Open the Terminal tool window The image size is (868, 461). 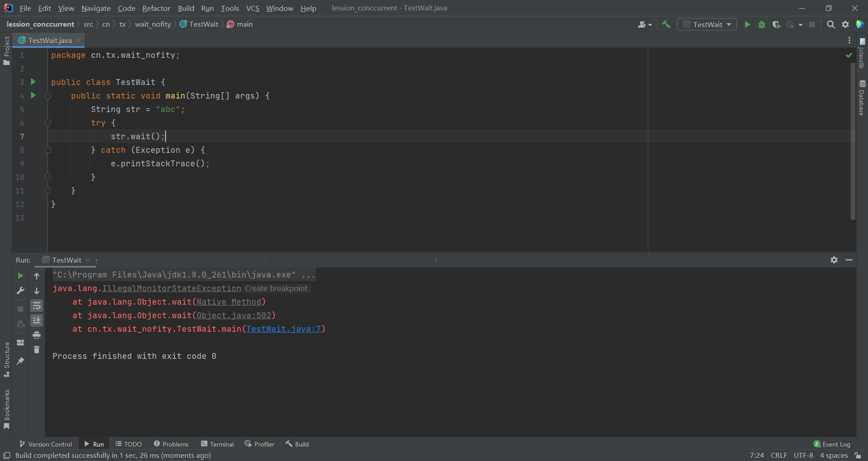[217, 444]
